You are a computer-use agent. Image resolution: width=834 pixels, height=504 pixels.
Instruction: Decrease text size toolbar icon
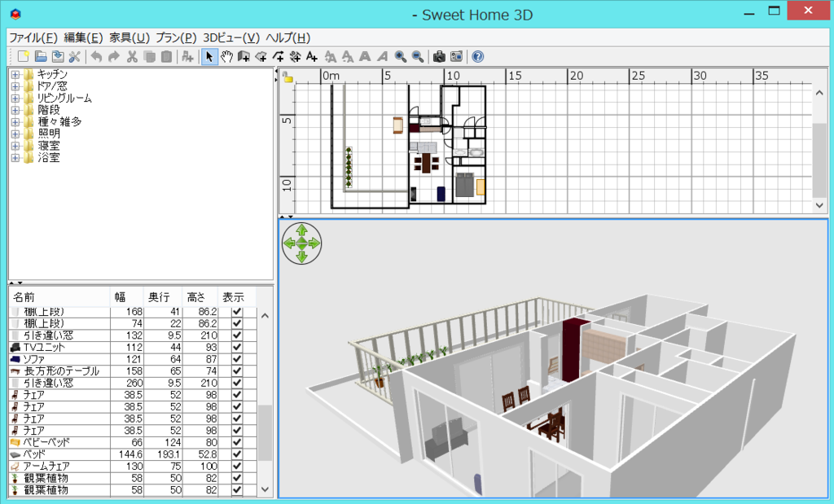tap(347, 56)
